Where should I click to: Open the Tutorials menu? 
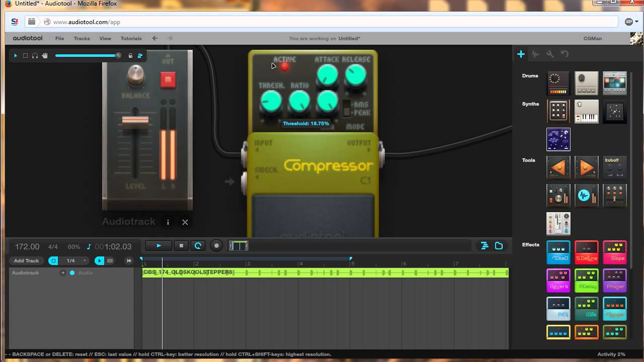pos(131,38)
